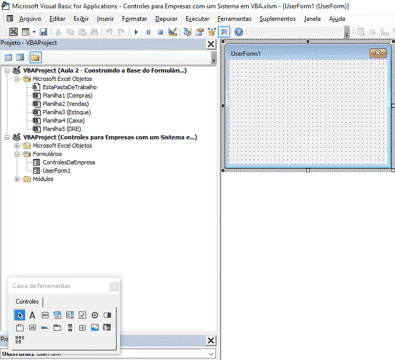Select the ScrollBar control tool
The height and width of the screenshot is (360, 395).
click(70, 328)
